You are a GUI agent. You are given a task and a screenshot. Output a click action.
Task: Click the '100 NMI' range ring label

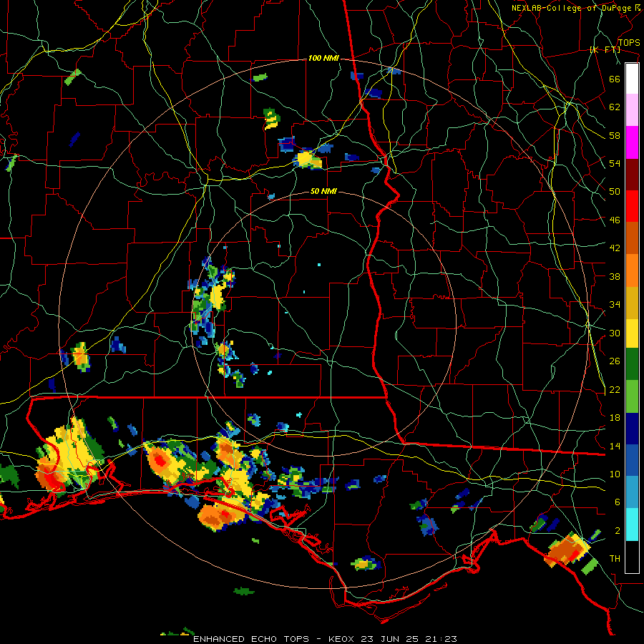click(323, 59)
